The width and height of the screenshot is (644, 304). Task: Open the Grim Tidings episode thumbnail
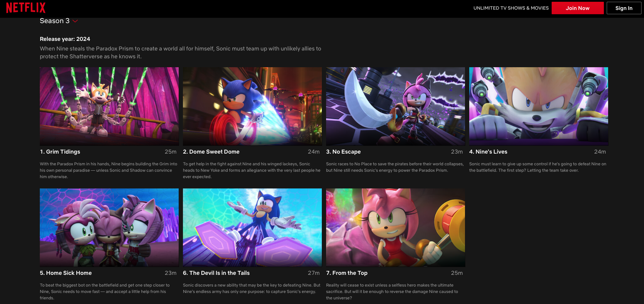[x=109, y=106]
